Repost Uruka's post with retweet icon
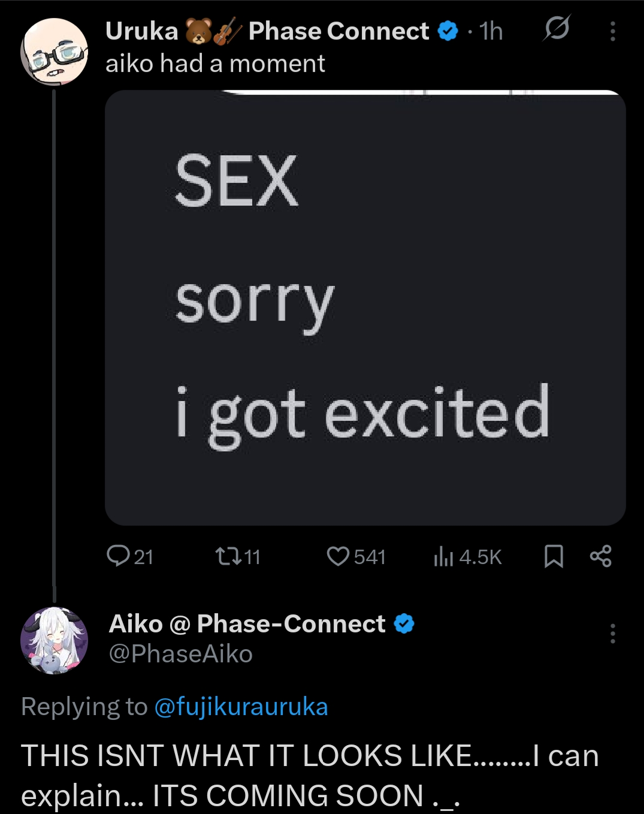The width and height of the screenshot is (644, 814). point(238,557)
